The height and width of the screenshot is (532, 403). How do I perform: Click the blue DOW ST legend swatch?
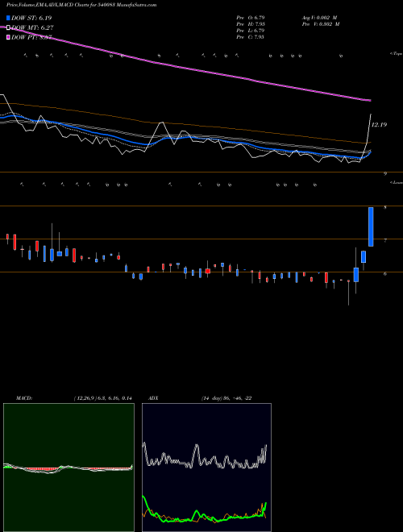[9, 18]
